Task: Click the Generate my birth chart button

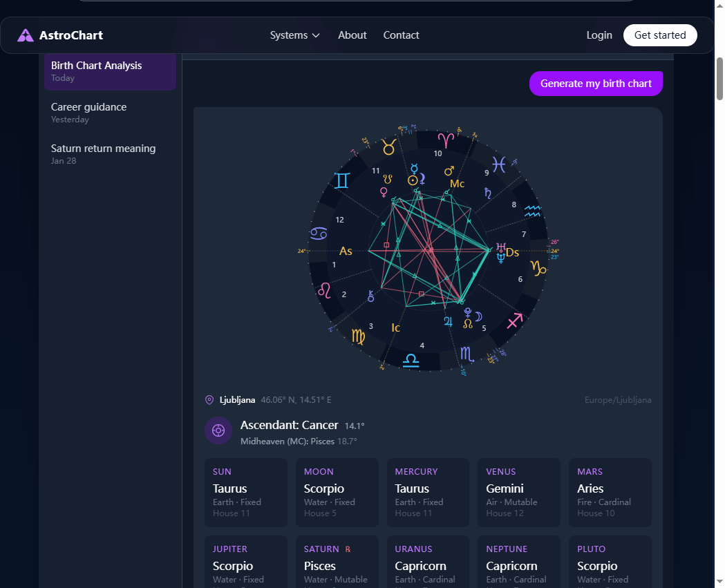Action: click(595, 83)
